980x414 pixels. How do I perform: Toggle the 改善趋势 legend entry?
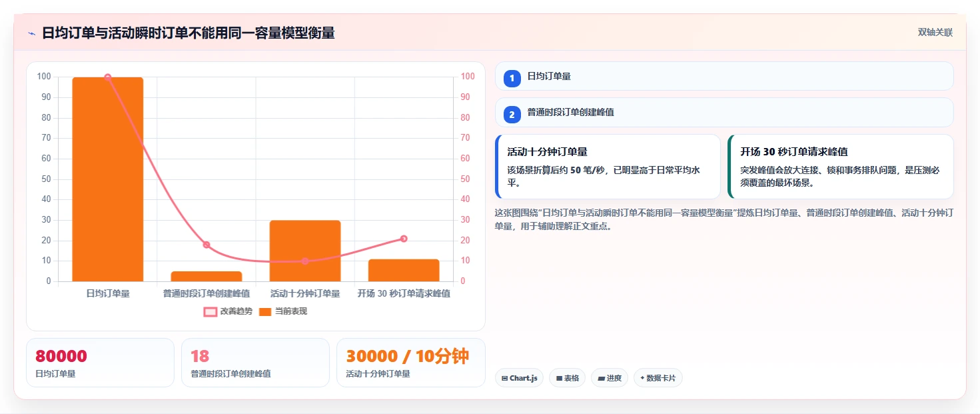228,311
